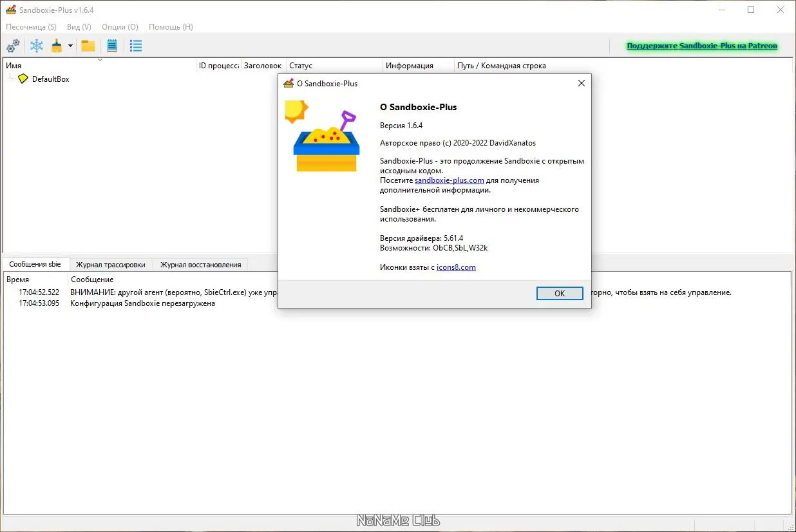Switch to the Сообщения sbie tab
Screen dimensions: 796x532
[x=35, y=264]
